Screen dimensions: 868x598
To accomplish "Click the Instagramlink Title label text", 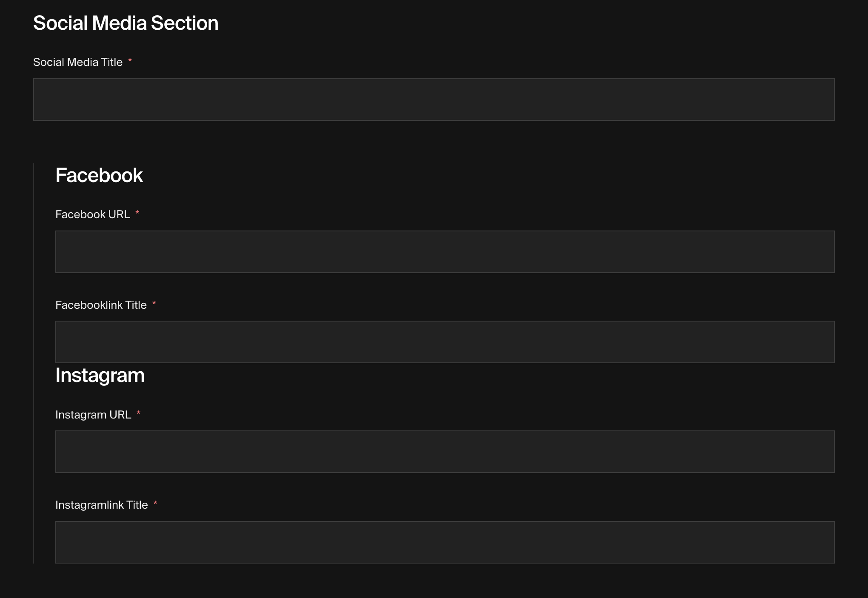I will click(102, 505).
